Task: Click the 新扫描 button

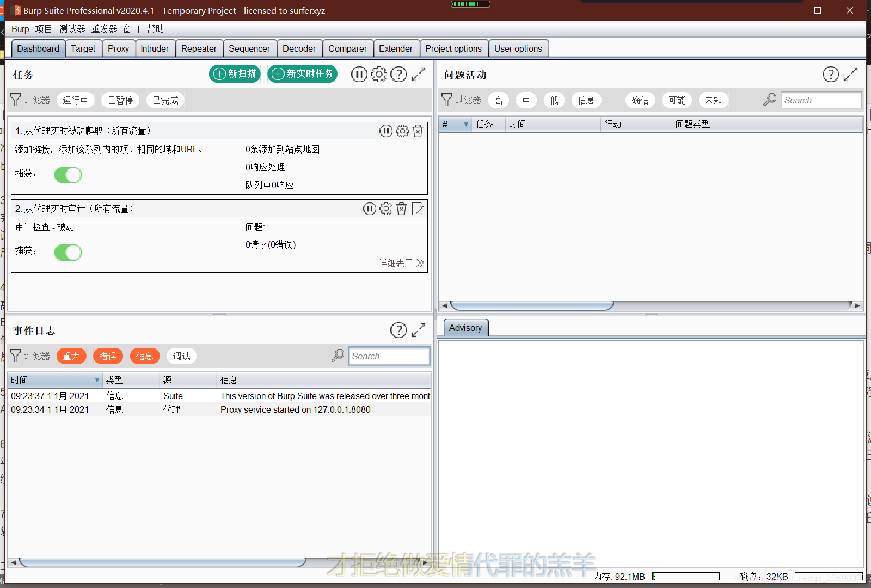Action: (x=235, y=74)
